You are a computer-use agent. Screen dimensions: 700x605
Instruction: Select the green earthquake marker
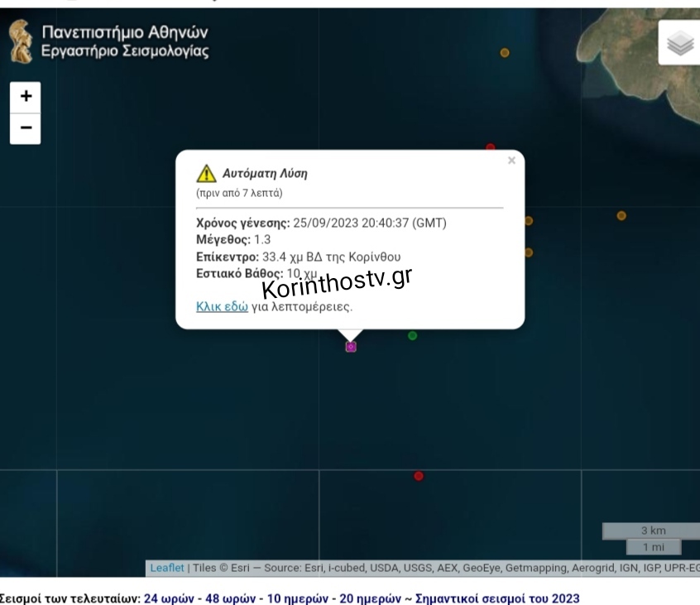(412, 335)
